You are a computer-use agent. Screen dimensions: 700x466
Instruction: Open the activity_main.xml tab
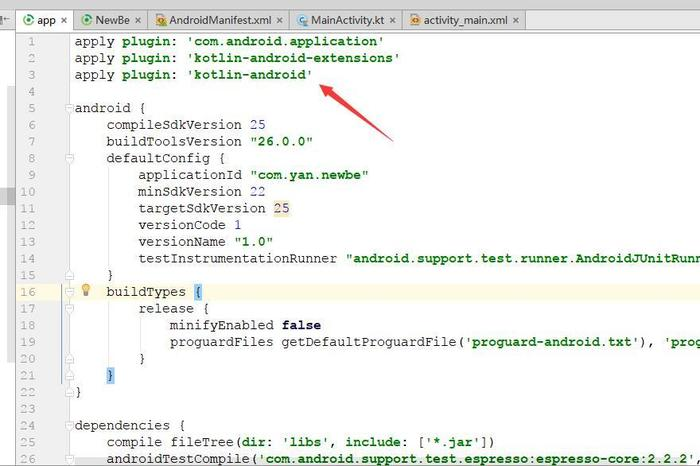465,20
